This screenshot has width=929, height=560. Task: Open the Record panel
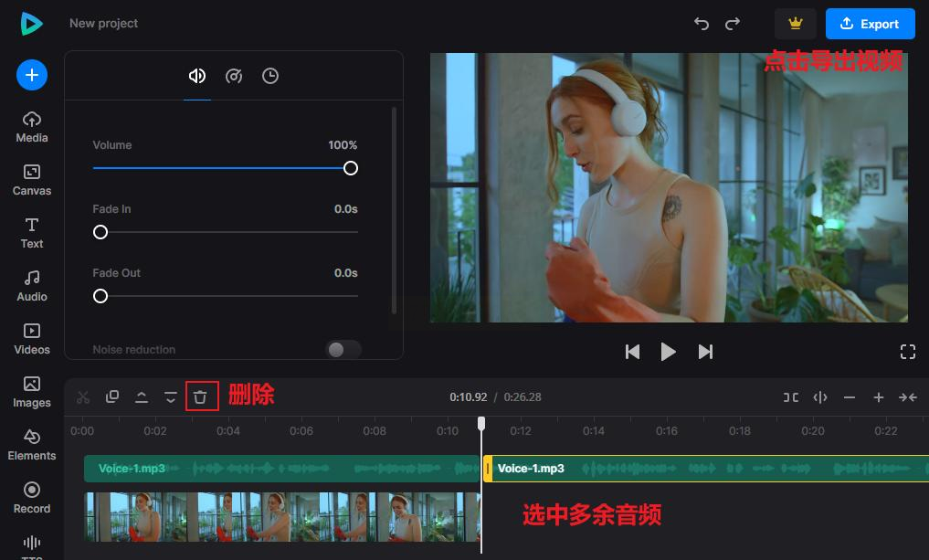(32, 498)
